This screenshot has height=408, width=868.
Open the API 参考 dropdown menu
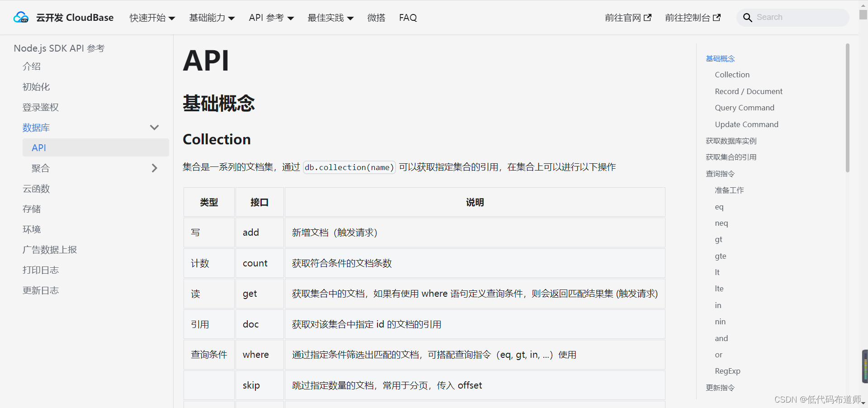pyautogui.click(x=271, y=18)
